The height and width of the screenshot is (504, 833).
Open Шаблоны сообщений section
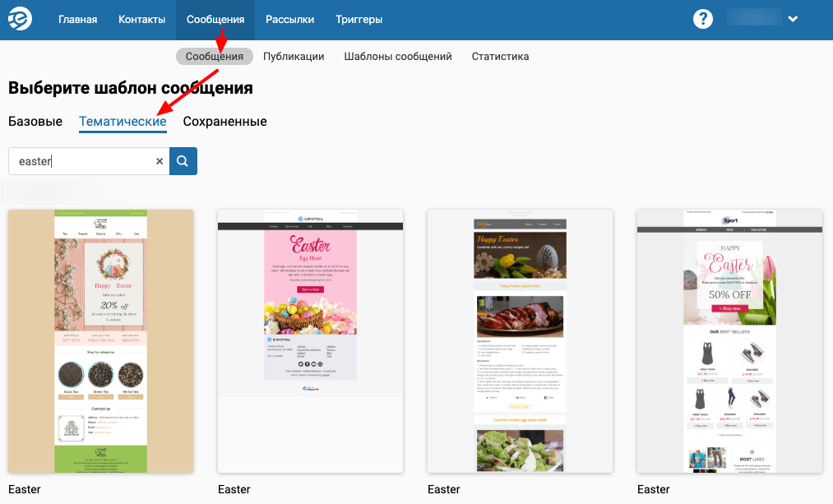(x=398, y=56)
